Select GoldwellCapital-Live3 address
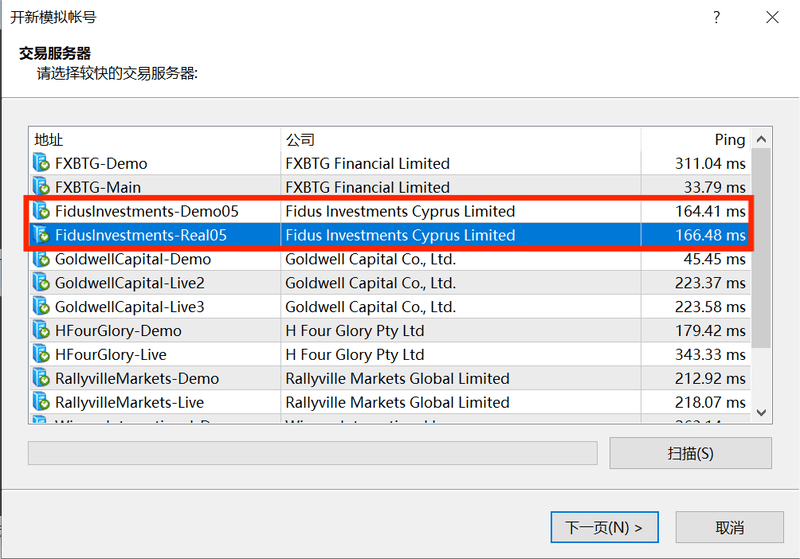The height and width of the screenshot is (559, 800). 130,307
